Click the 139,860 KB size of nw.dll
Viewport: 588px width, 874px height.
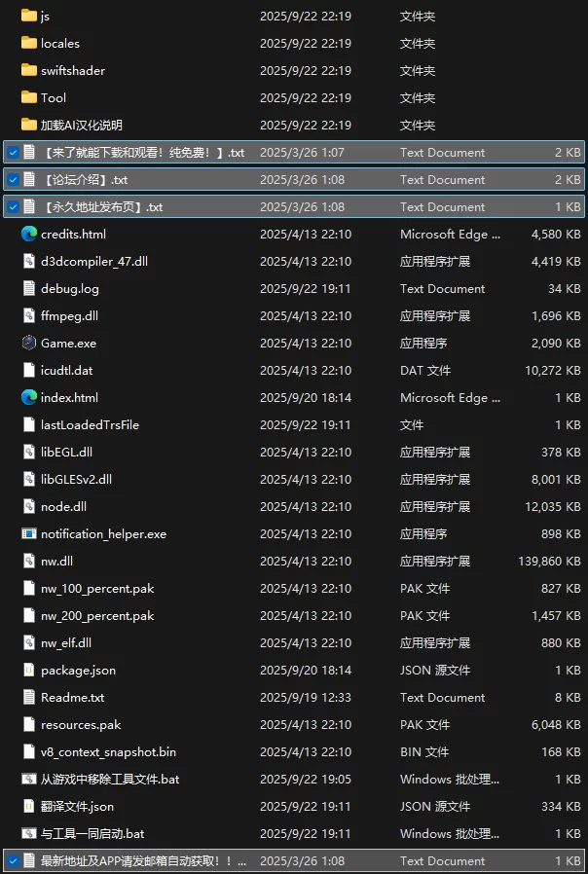click(549, 562)
